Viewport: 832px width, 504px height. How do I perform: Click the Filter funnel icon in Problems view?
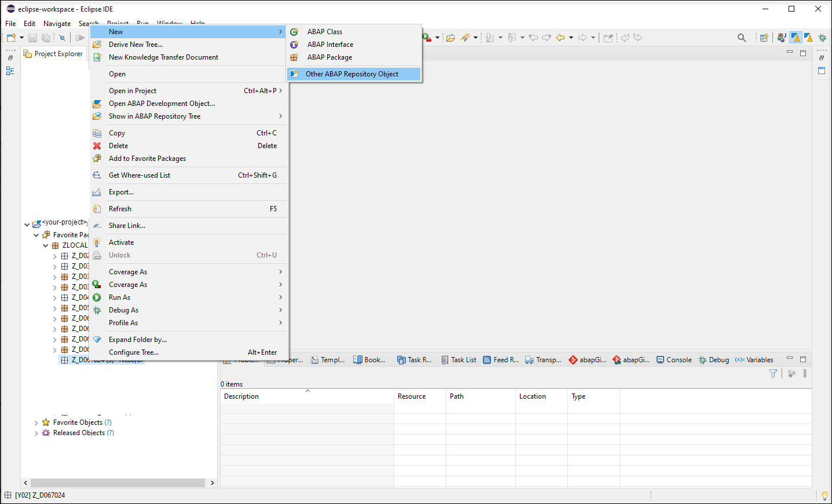point(773,374)
